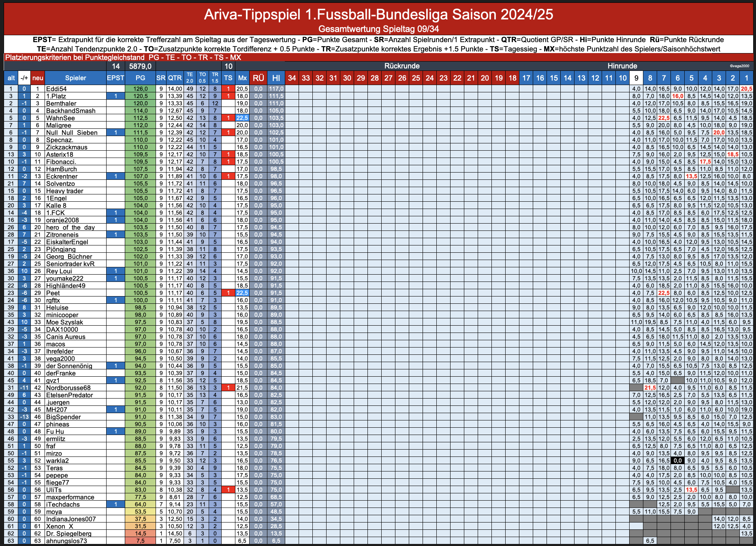Click player name Seniortrader kvR
The image size is (756, 546).
click(70, 264)
